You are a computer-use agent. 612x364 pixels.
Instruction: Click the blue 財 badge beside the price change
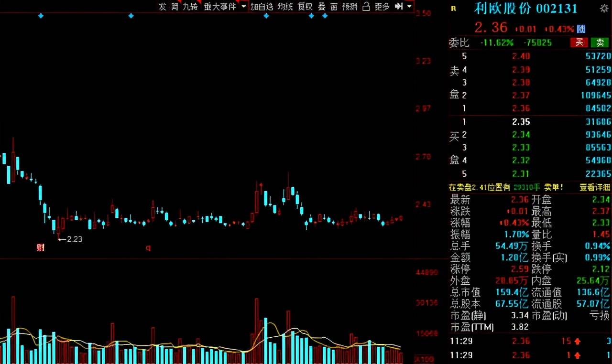(x=581, y=29)
